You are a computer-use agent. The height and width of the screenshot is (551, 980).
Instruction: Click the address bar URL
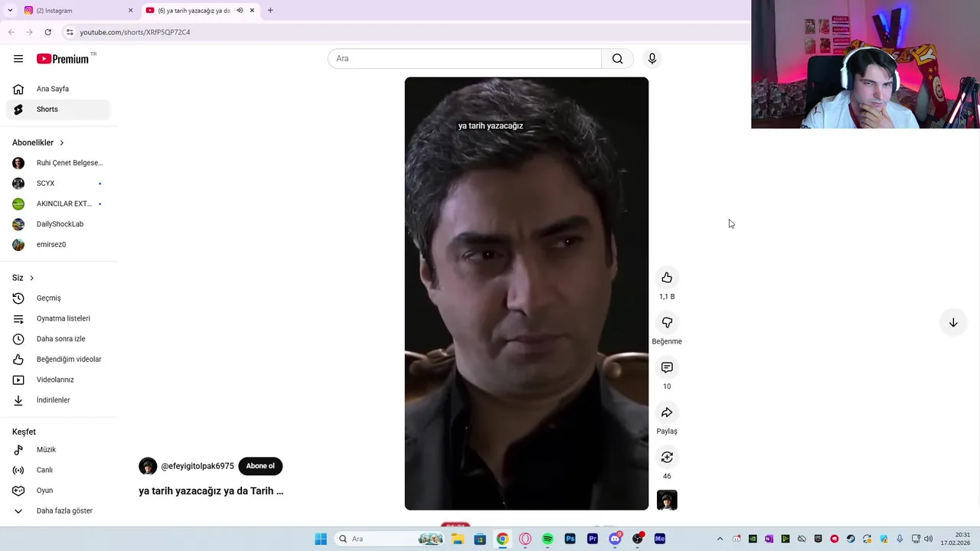click(x=135, y=32)
